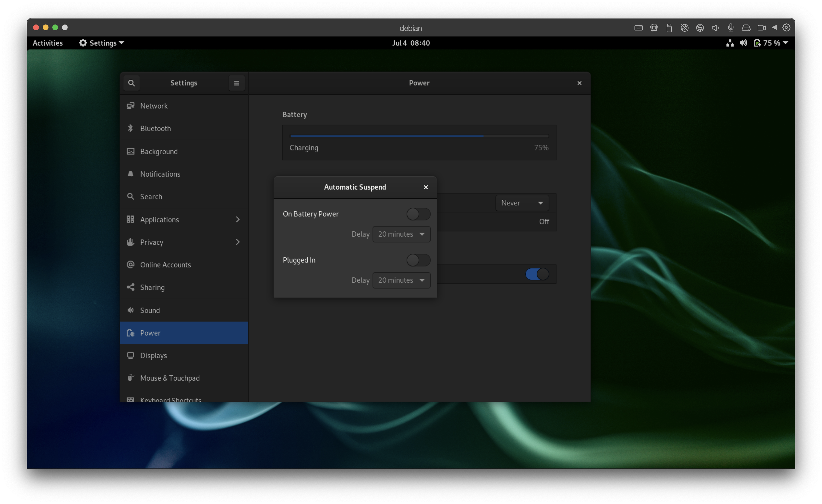Select Background in the sidebar

184,151
